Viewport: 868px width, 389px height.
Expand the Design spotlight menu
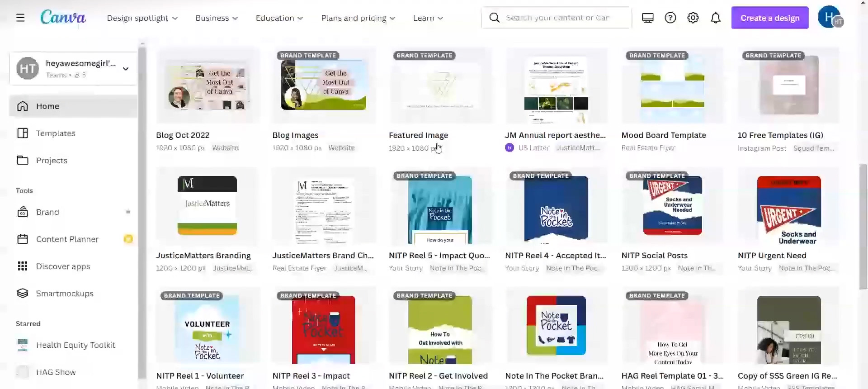click(x=142, y=18)
